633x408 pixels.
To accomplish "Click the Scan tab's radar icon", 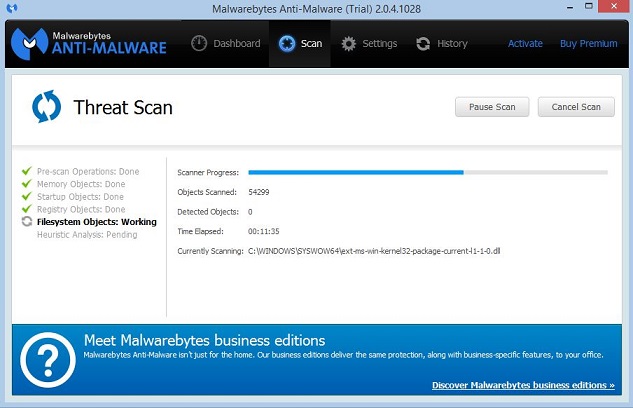I will pos(288,44).
